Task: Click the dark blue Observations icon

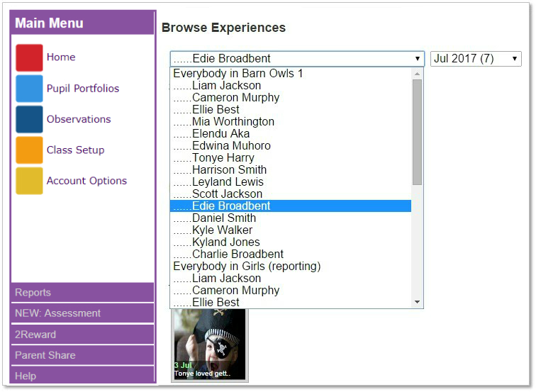Action: [x=29, y=119]
